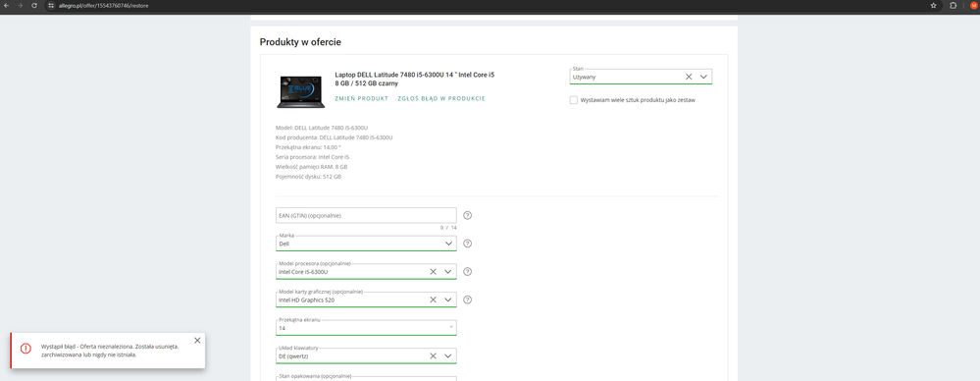Click the red error alert icon in the toast
The width and height of the screenshot is (980, 381).
point(26,349)
